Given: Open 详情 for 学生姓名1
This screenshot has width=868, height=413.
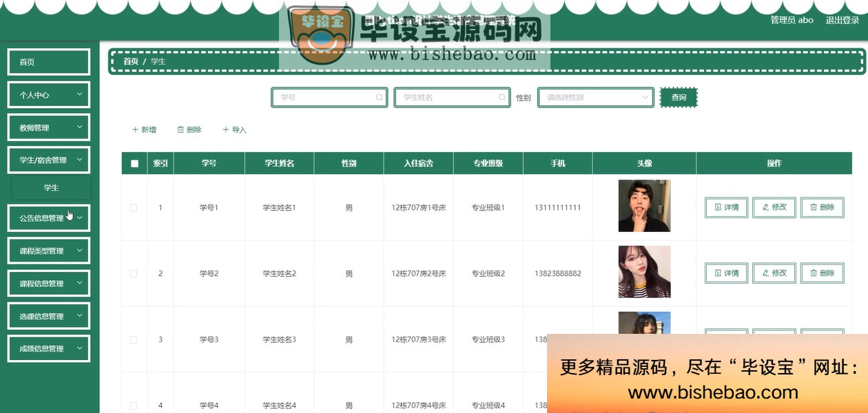Looking at the screenshot, I should 727,207.
